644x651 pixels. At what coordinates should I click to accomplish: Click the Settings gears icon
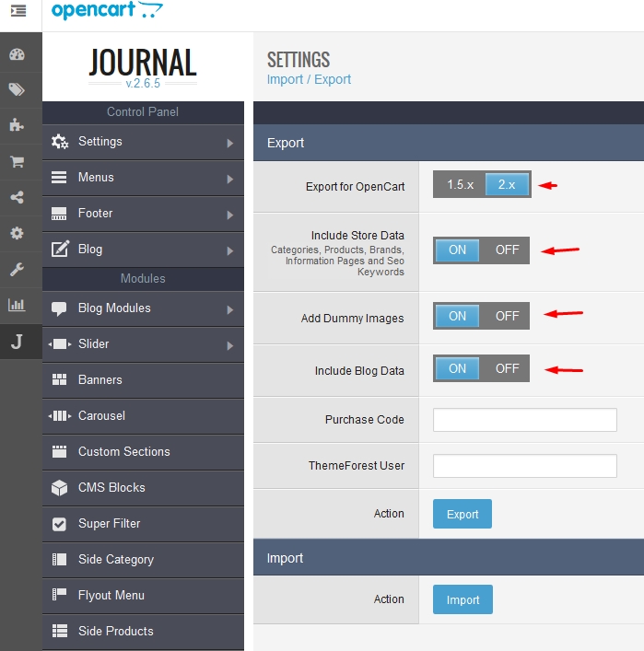[60, 142]
